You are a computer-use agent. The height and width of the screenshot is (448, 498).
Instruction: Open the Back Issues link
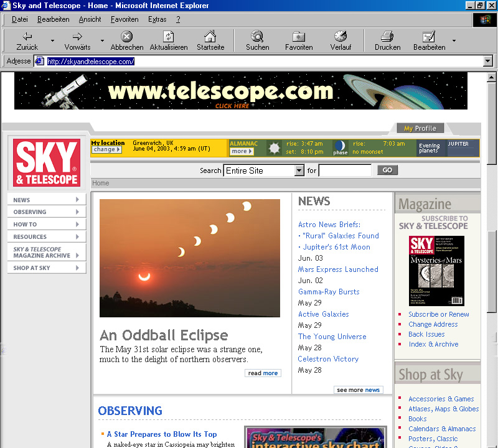tap(426, 334)
